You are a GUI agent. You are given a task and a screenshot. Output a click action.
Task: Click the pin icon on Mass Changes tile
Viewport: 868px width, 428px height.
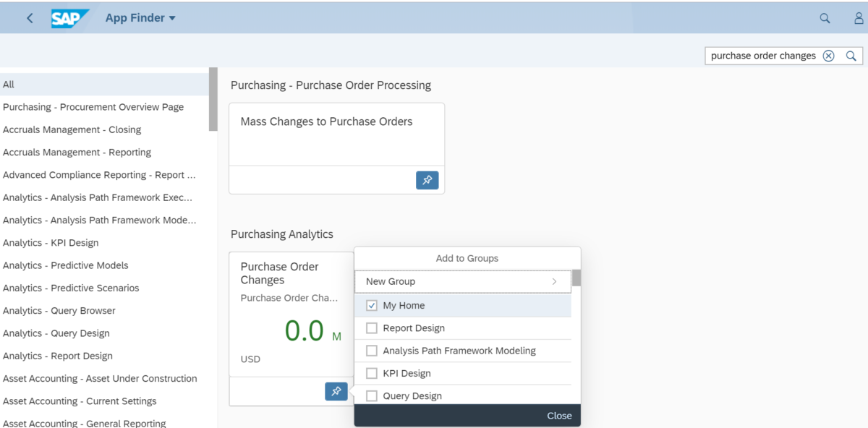point(427,180)
